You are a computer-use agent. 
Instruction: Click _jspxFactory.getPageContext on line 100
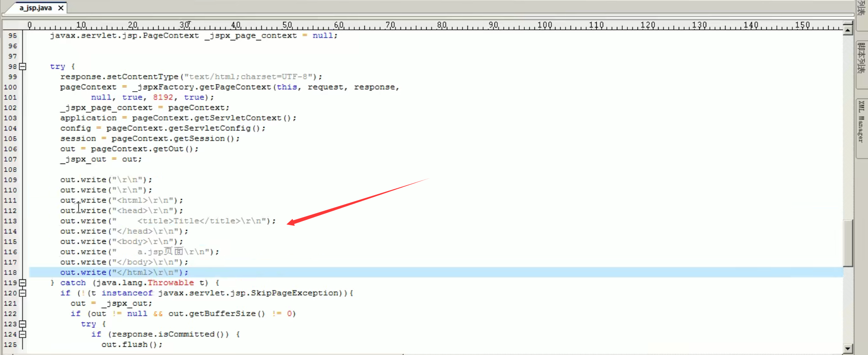[x=202, y=87]
